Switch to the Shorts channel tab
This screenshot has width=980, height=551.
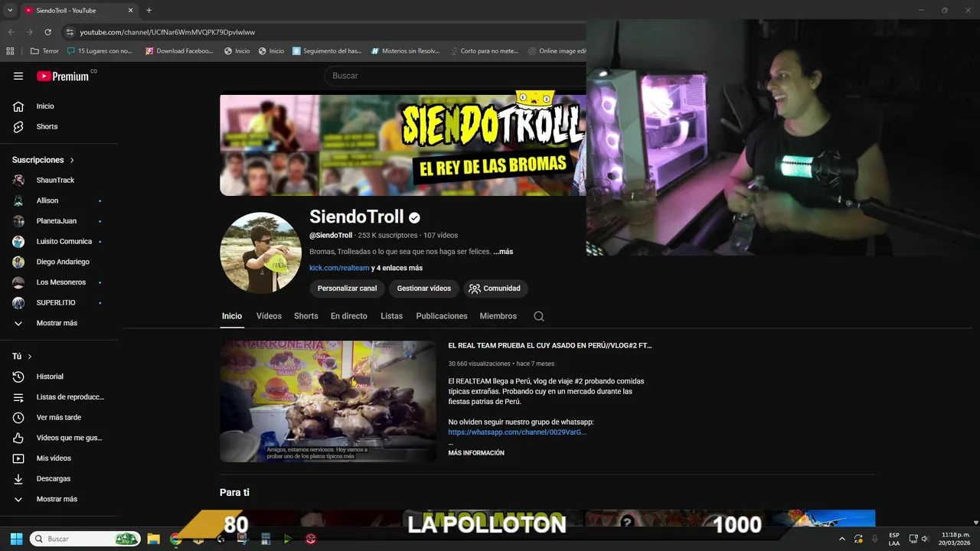pyautogui.click(x=305, y=316)
